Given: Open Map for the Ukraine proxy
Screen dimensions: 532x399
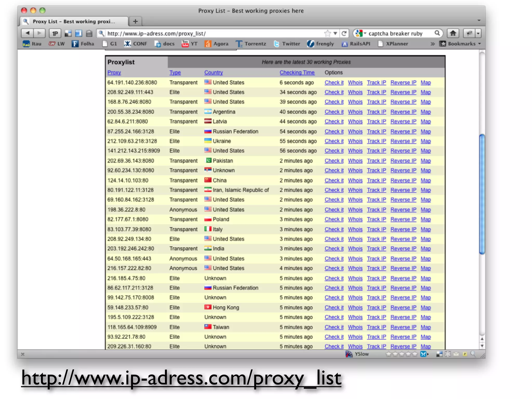Looking at the screenshot, I should pyautogui.click(x=426, y=141).
